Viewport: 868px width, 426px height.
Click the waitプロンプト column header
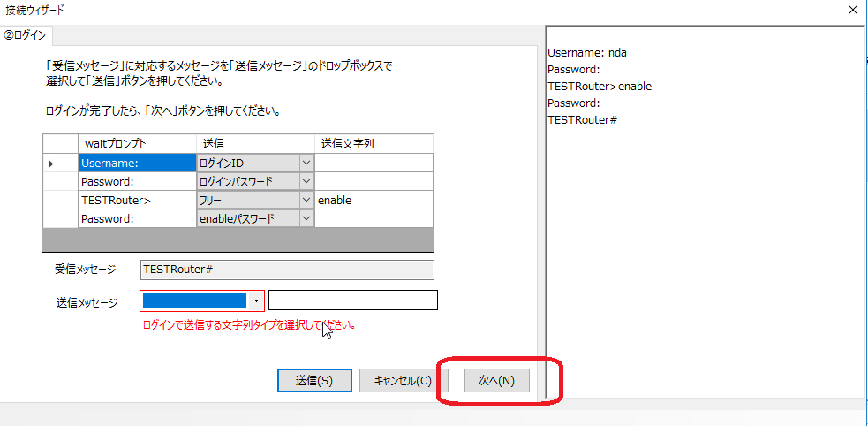(136, 143)
